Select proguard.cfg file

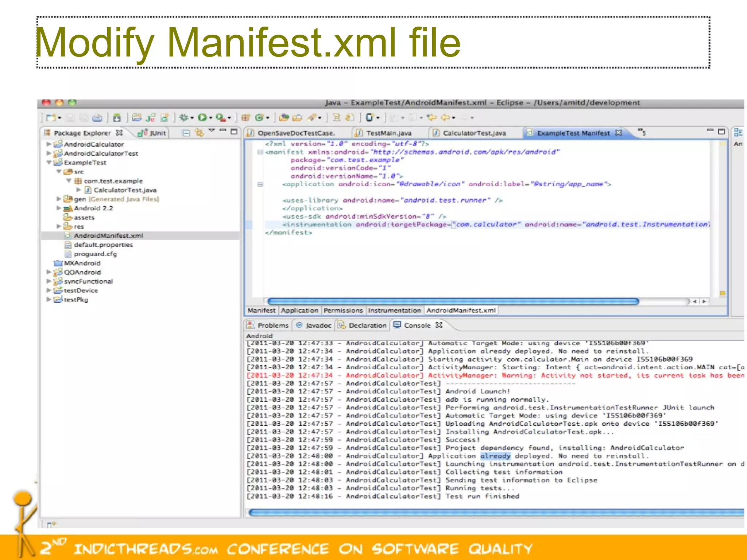[95, 254]
